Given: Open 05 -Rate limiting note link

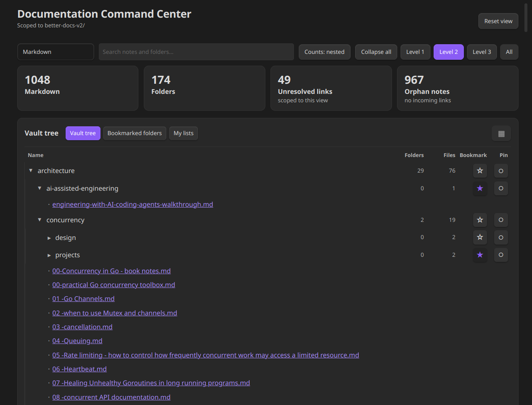Looking at the screenshot, I should click(x=206, y=355).
